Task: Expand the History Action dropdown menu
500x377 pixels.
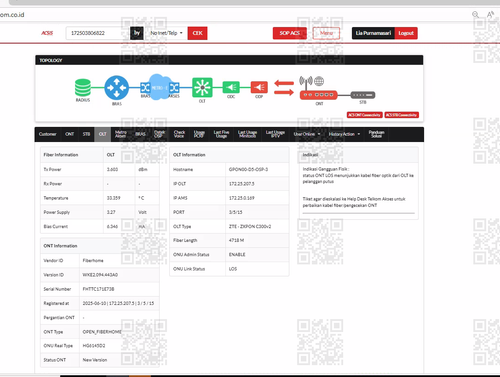Action: point(344,134)
